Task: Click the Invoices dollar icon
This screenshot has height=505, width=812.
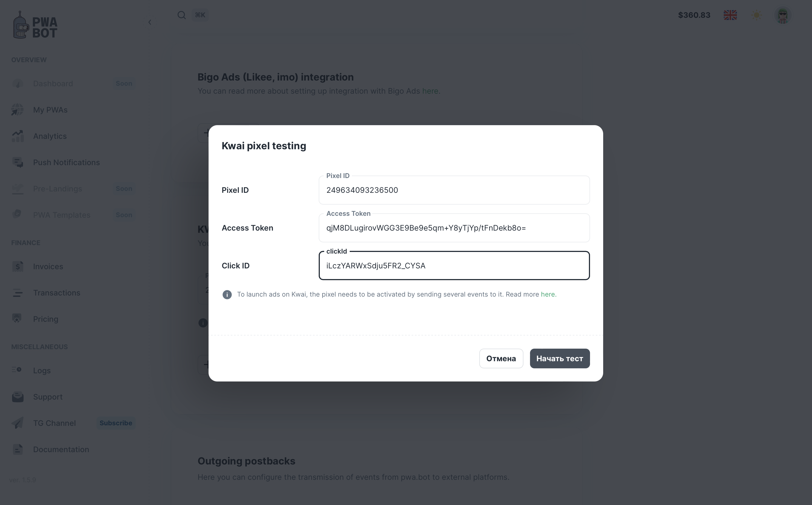Action: click(x=18, y=266)
